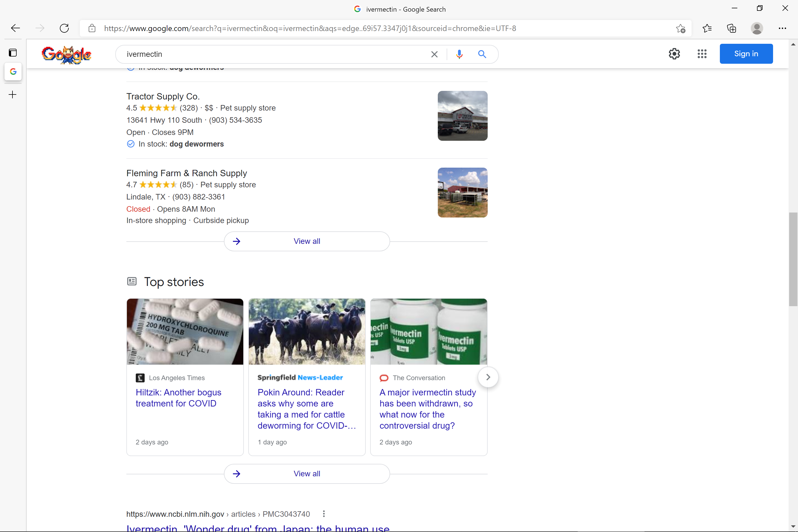The image size is (798, 532).
Task: Open the Google apps grid
Action: 702,53
